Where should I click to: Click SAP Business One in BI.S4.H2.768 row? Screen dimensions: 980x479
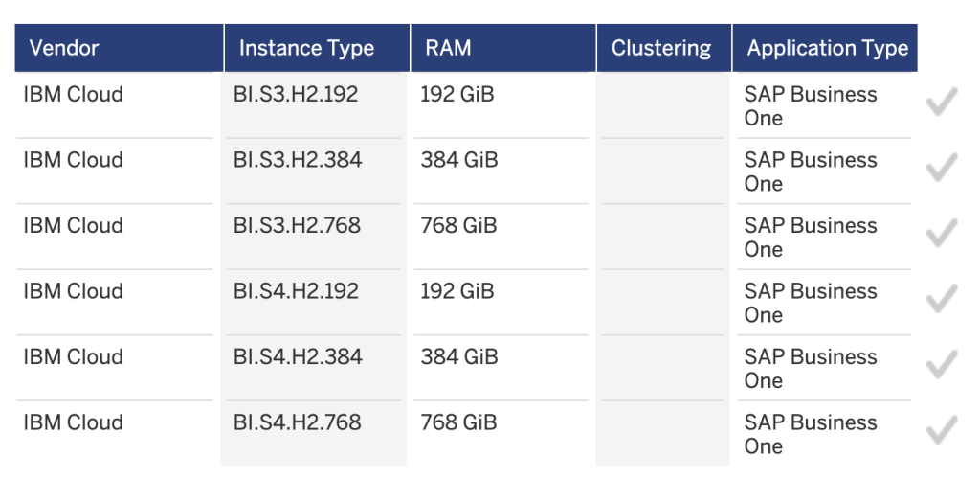click(811, 435)
